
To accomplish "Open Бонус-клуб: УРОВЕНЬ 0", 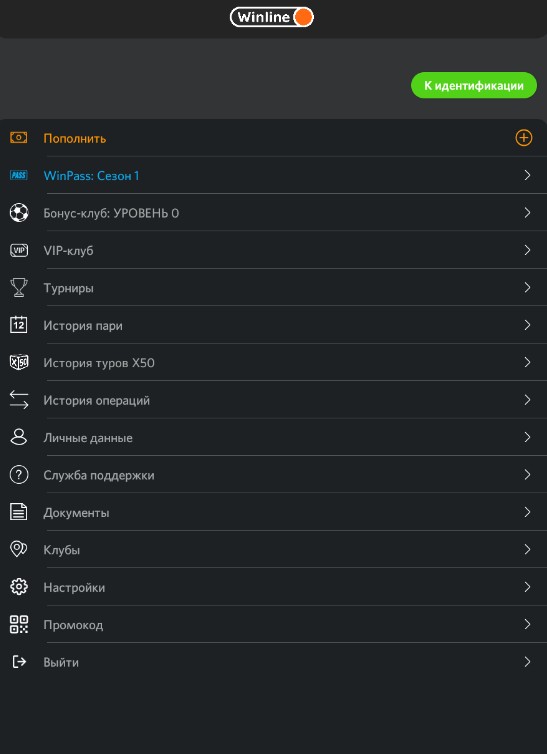I will 111,213.
